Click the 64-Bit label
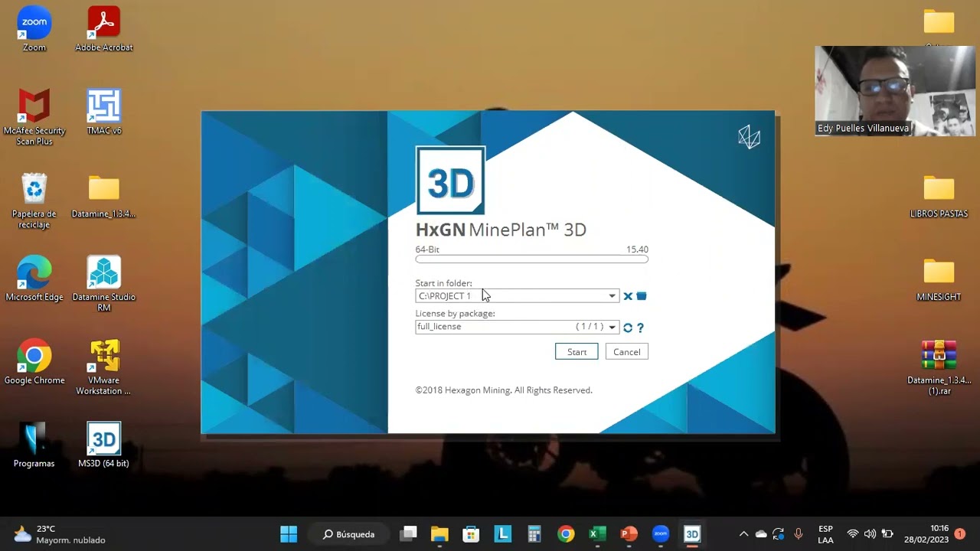 pyautogui.click(x=427, y=249)
